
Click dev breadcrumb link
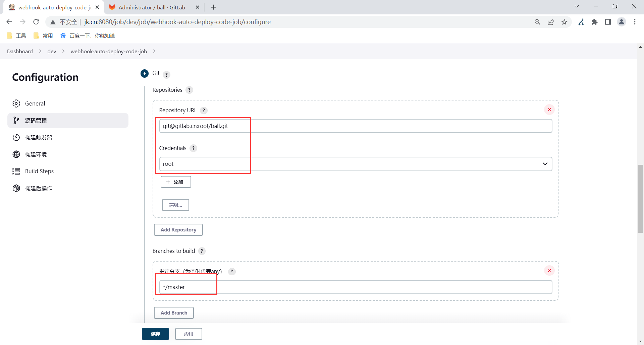click(52, 51)
